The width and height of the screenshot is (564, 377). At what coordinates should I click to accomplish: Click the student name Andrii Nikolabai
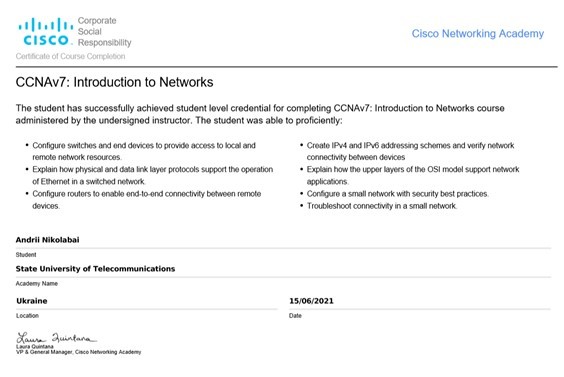(x=47, y=240)
